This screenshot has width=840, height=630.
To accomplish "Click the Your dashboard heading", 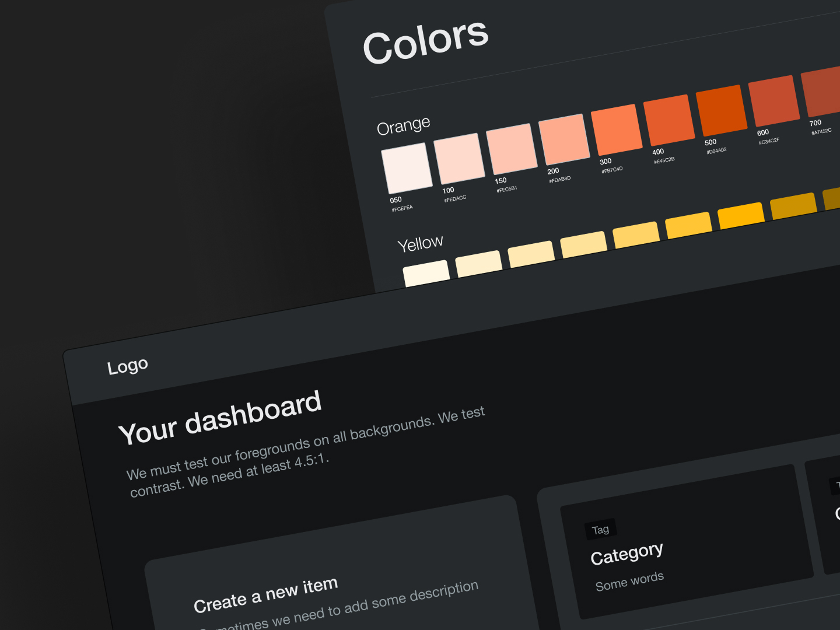I will pyautogui.click(x=220, y=418).
